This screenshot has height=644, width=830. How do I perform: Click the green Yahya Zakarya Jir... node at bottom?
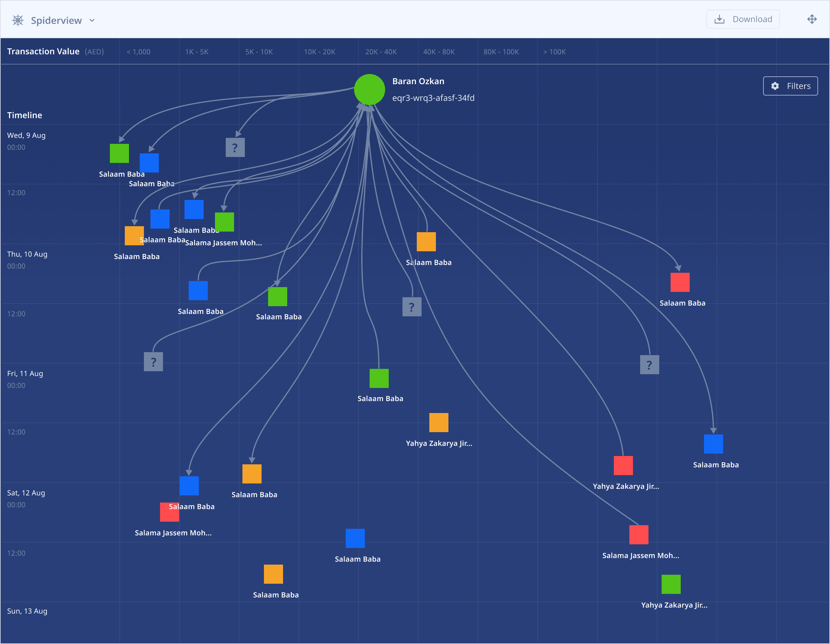(x=671, y=584)
